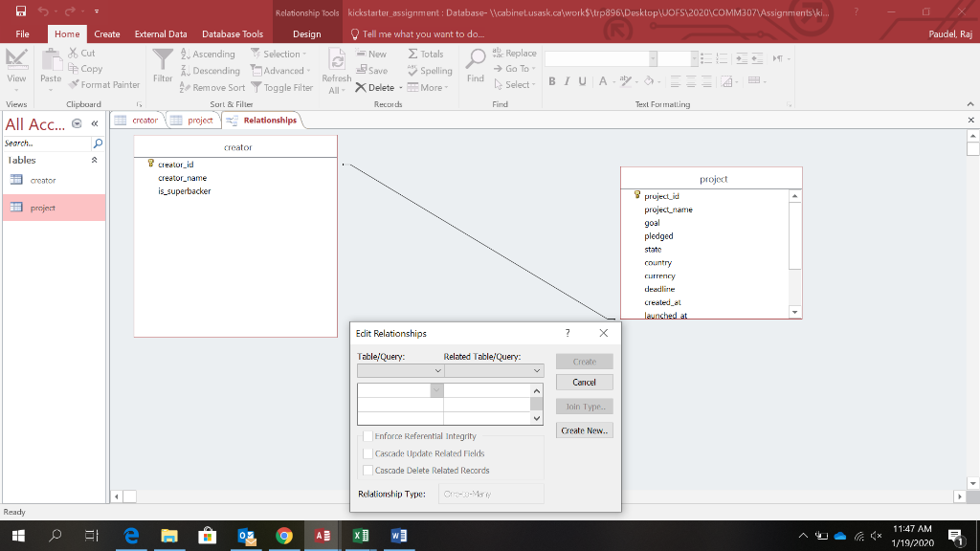This screenshot has height=551, width=980.
Task: Check Cascade Update Related Fields
Action: [368, 453]
